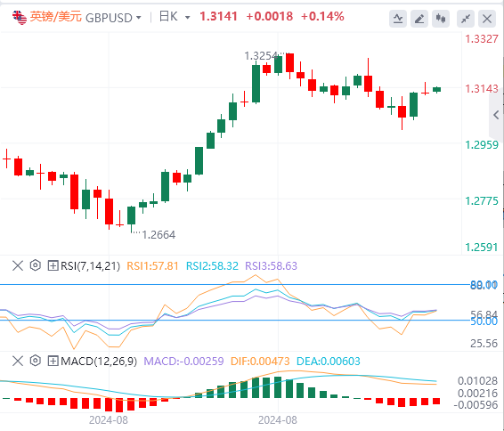Remove the MACD indicator panel
Screen dimensions: 504x431
[x=18, y=361]
